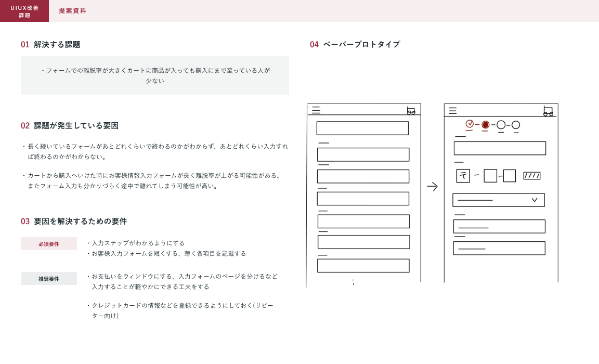This screenshot has height=364, width=599.
Task: Select the third empty step circle
Action: (x=501, y=125)
